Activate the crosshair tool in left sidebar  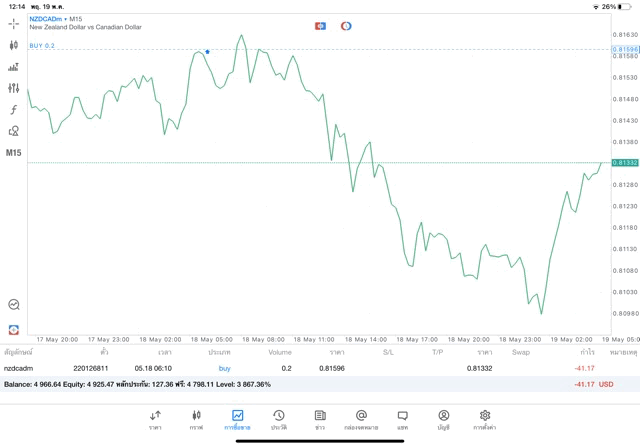click(14, 23)
